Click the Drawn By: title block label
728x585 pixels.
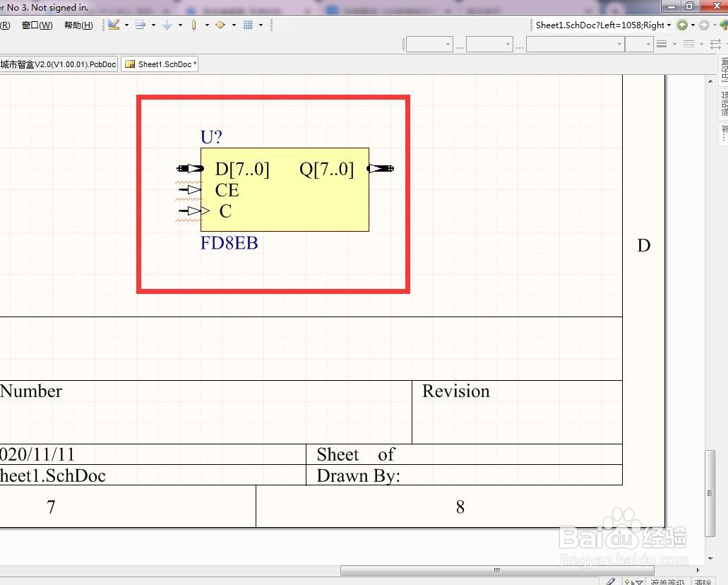tap(358, 475)
